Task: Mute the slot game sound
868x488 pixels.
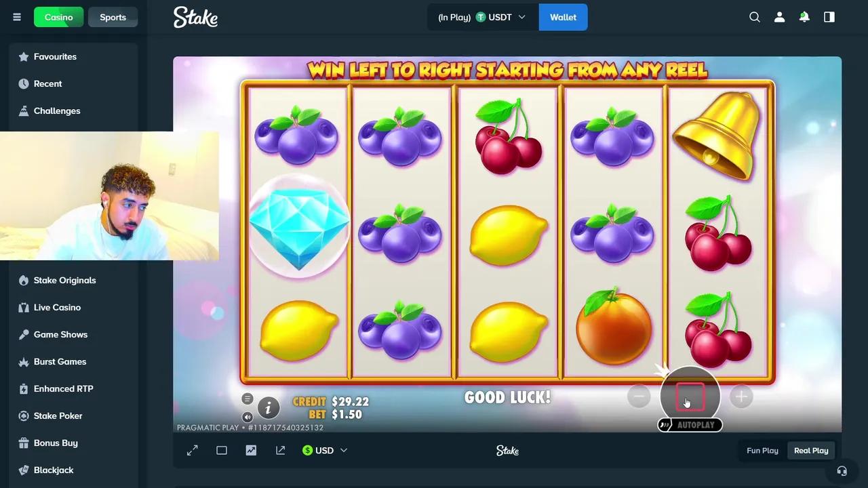Action: [248, 417]
